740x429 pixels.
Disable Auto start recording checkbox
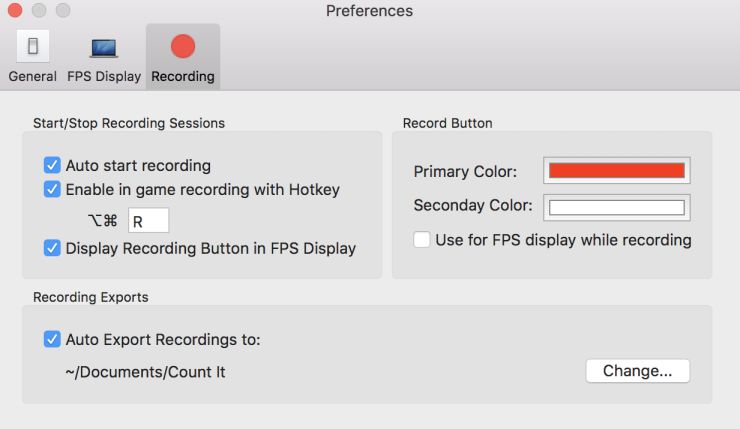click(52, 165)
